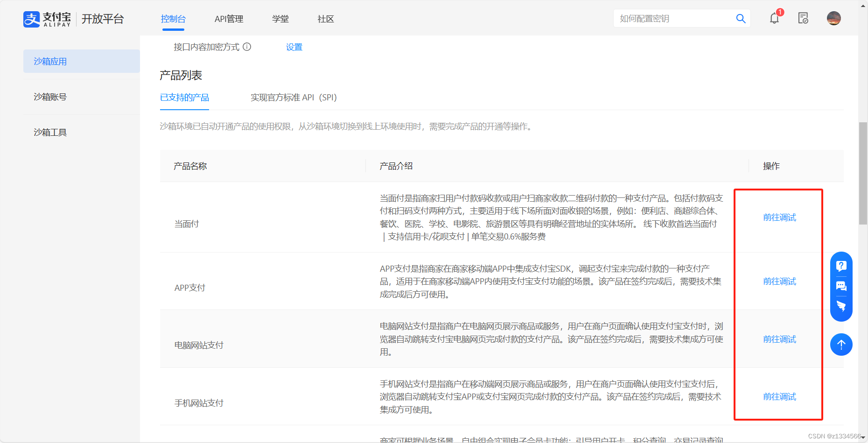The width and height of the screenshot is (868, 443).
Task: Click the 当面付 product description text
Action: pos(552,218)
